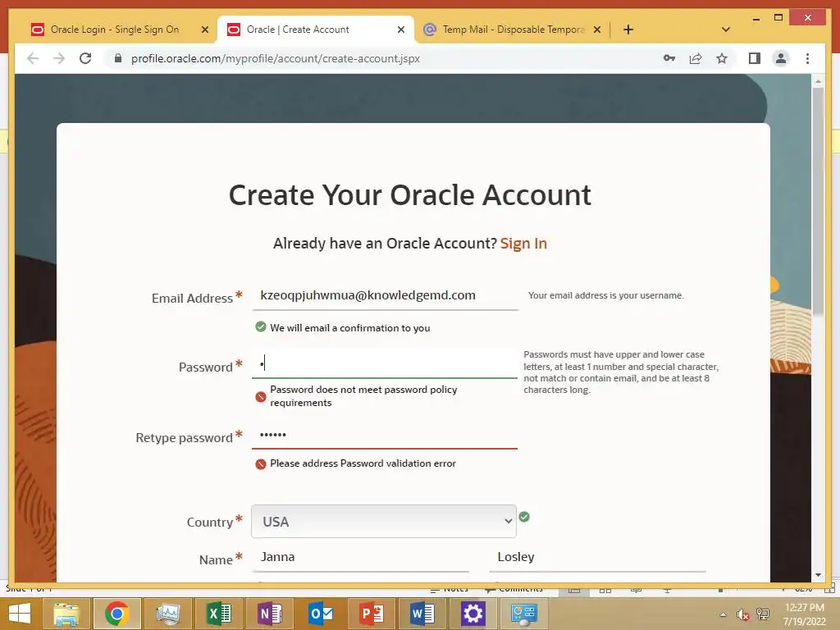Screen dimensions: 840x630
Task: Click the address bar URL
Action: tap(276, 58)
